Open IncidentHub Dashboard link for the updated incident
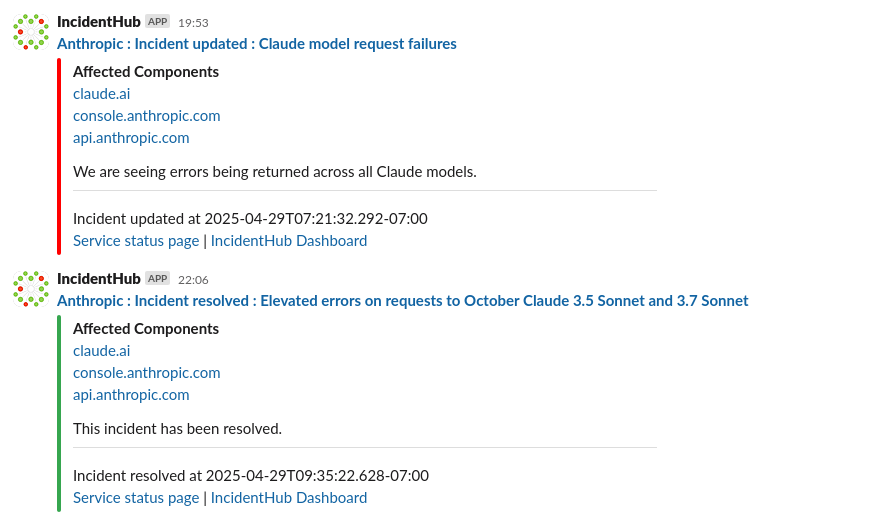 pos(289,241)
